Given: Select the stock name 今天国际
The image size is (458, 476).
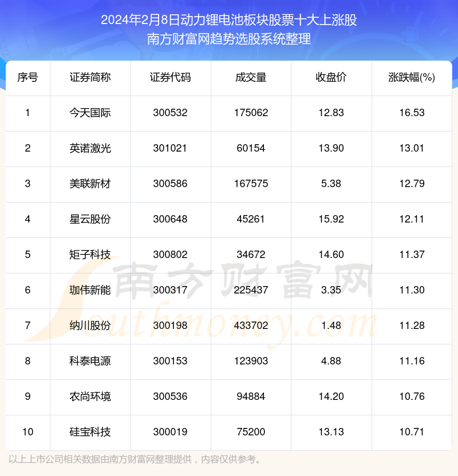Looking at the screenshot, I should coord(90,113).
